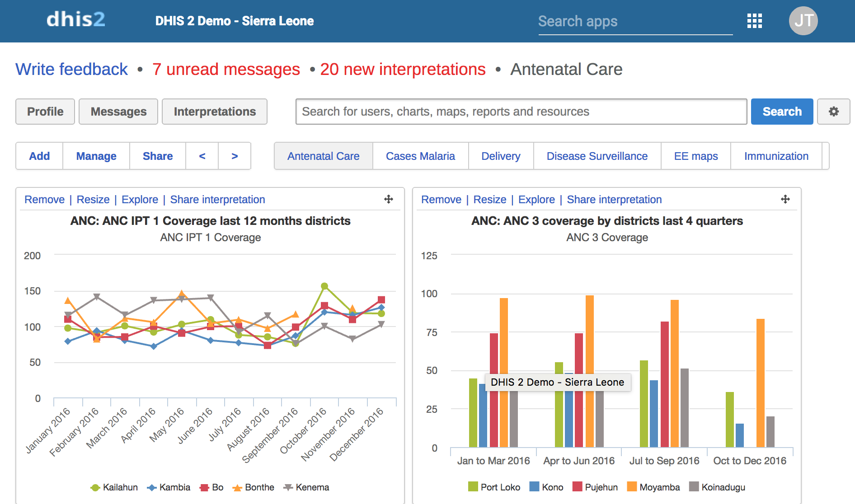Open 7 unread messages link
Image resolution: width=855 pixels, height=504 pixels.
click(226, 70)
